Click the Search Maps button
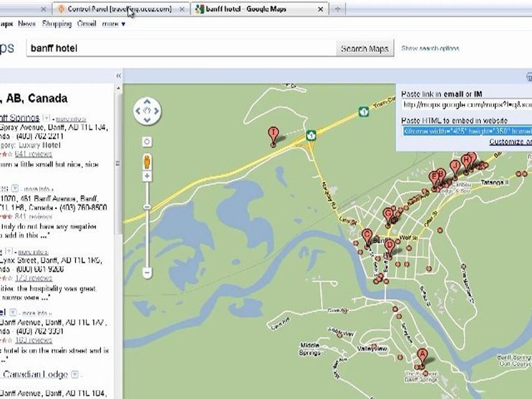Image resolution: width=532 pixels, height=399 pixels. click(x=365, y=49)
